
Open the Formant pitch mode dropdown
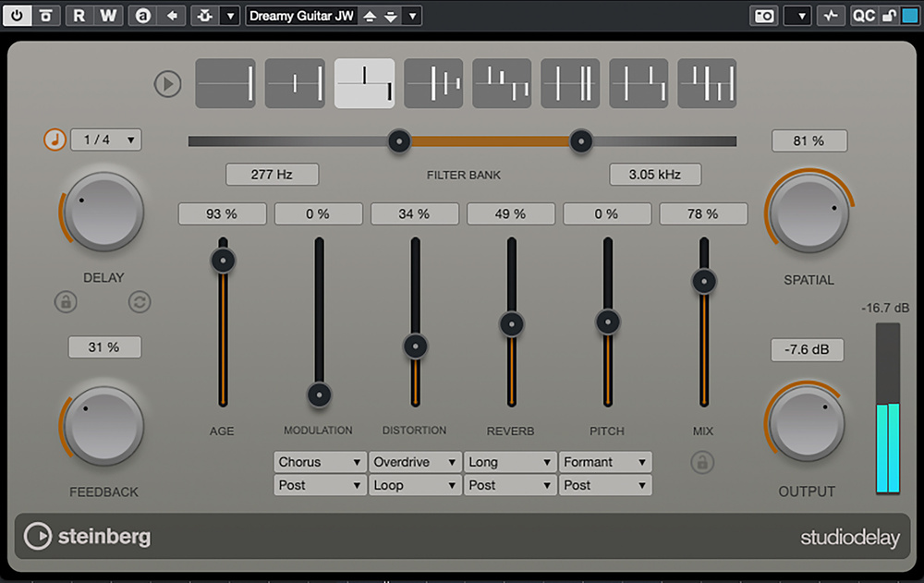[x=605, y=462]
